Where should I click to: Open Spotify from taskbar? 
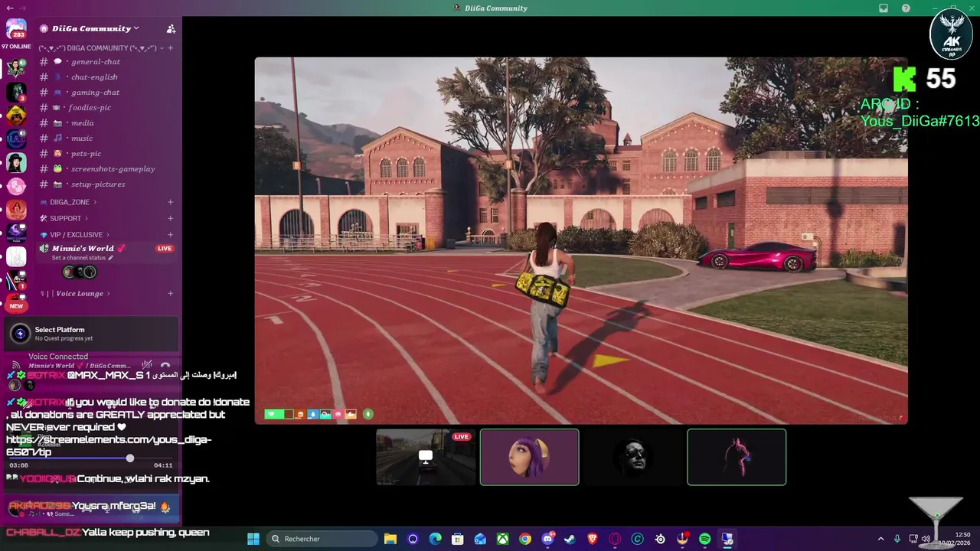pyautogui.click(x=704, y=539)
